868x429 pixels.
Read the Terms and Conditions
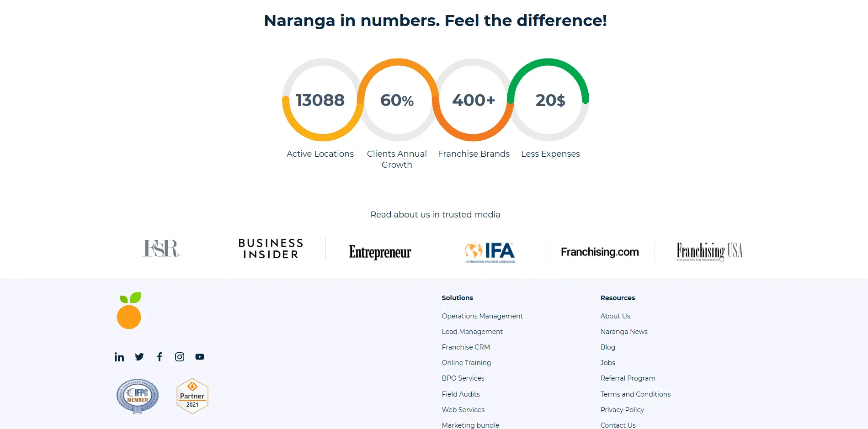pos(635,394)
